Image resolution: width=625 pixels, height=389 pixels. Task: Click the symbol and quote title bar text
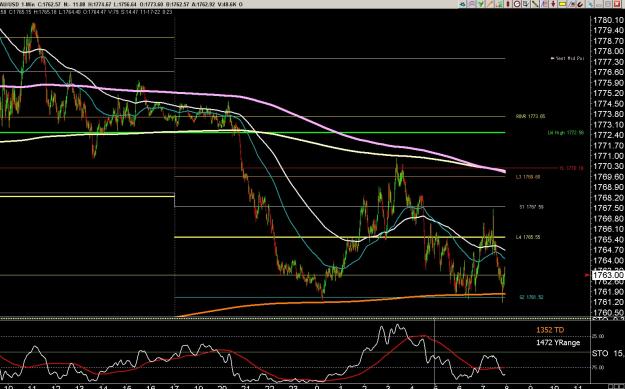click(x=121, y=4)
